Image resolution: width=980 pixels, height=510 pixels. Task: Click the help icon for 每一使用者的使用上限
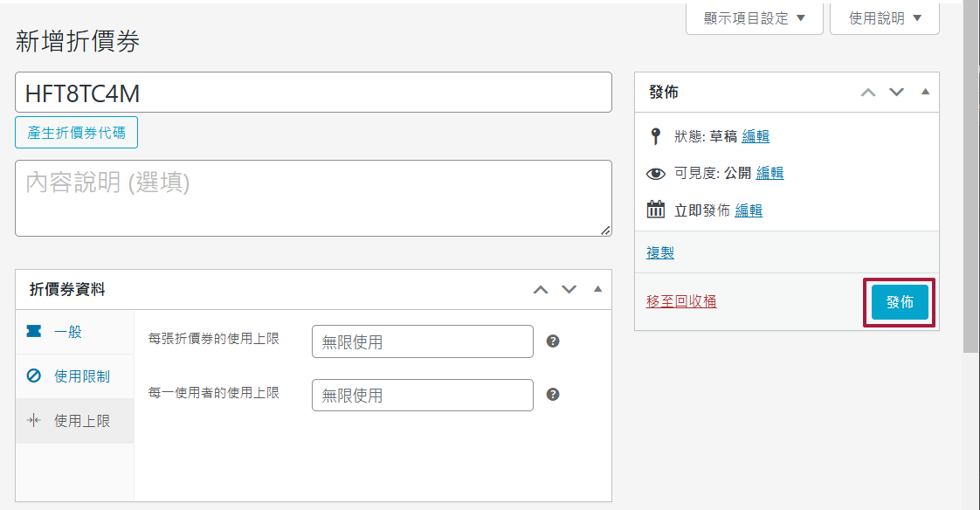552,395
